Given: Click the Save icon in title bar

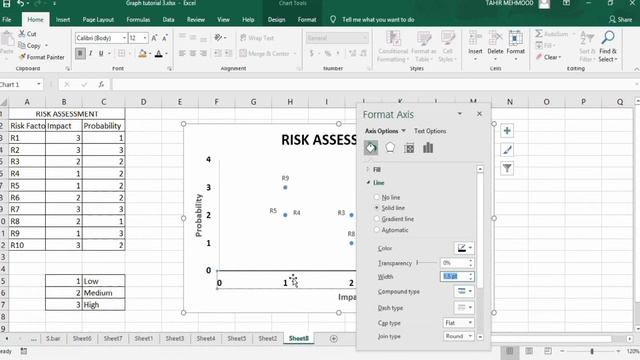Looking at the screenshot, I should point(7,4).
